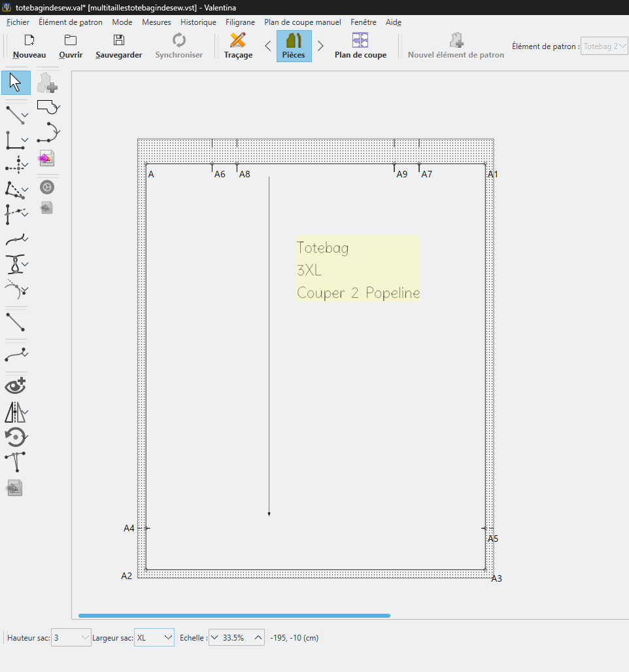Viewport: 629px width, 672px height.
Task: Click the eye-plus visibility group tool
Action: tap(15, 386)
